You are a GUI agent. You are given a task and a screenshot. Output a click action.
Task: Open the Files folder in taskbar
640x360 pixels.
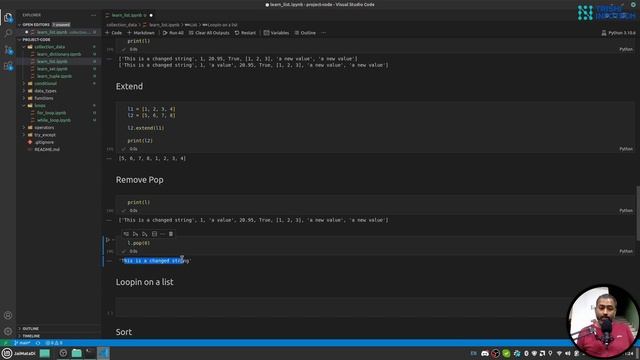[77, 353]
